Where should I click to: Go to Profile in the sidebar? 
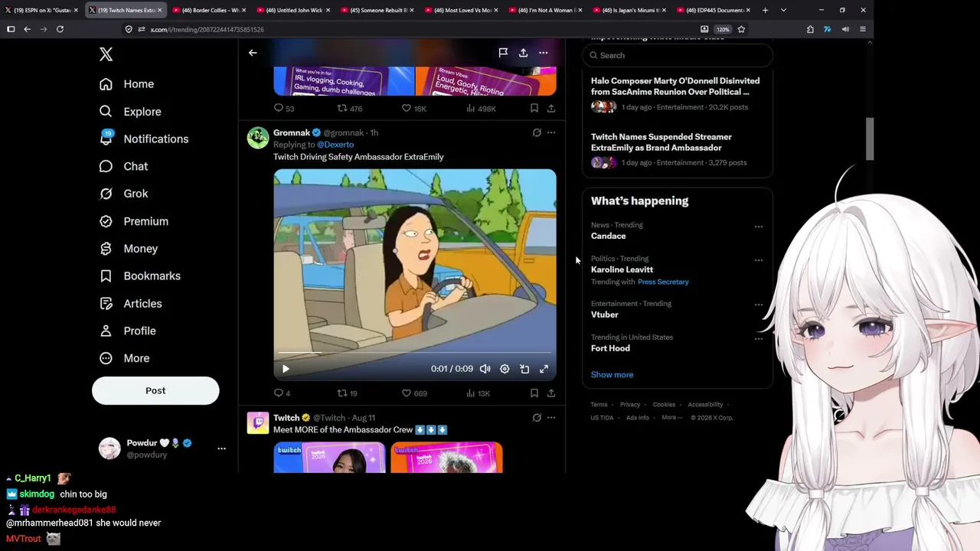pyautogui.click(x=128, y=331)
